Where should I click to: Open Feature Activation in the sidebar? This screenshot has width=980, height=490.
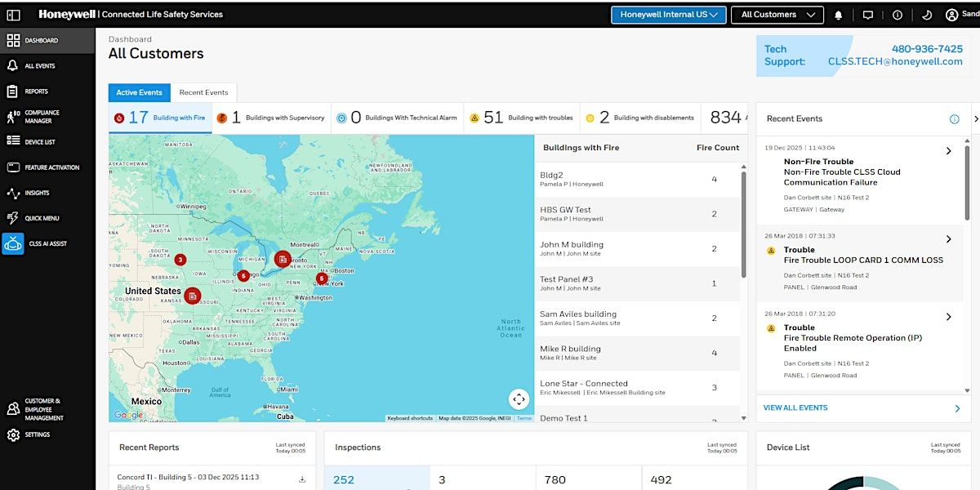pyautogui.click(x=13, y=167)
